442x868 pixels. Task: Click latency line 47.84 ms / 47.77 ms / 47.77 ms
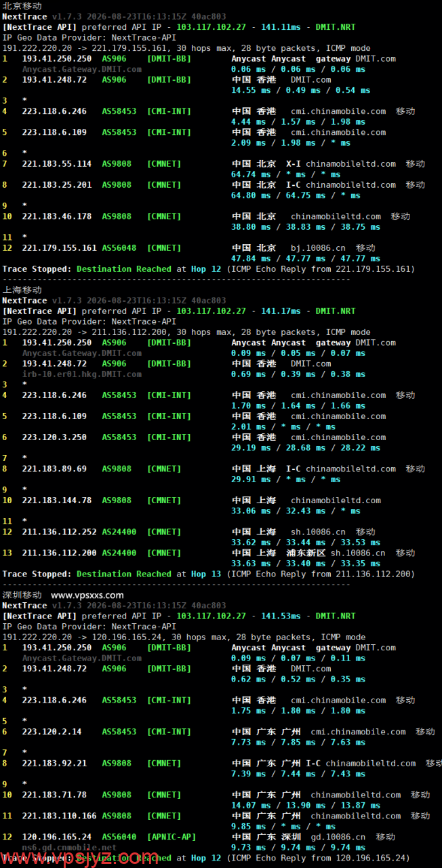(306, 259)
